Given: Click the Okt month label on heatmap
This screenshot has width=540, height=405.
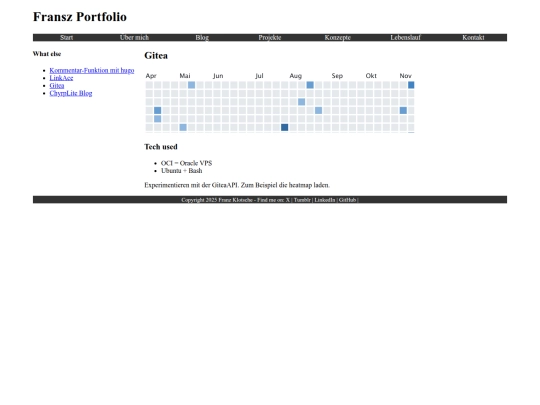Looking at the screenshot, I should 371,76.
